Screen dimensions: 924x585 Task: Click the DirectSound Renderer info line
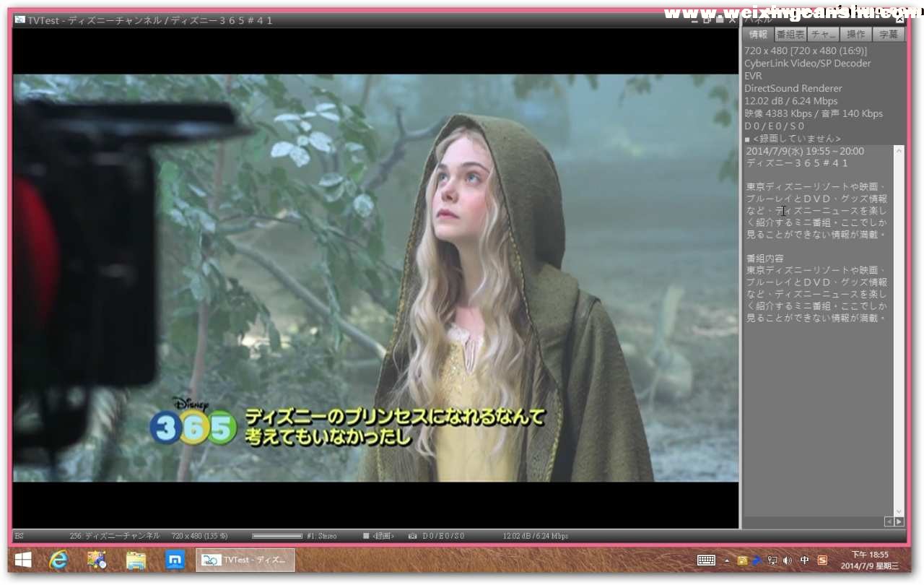pyautogui.click(x=793, y=88)
